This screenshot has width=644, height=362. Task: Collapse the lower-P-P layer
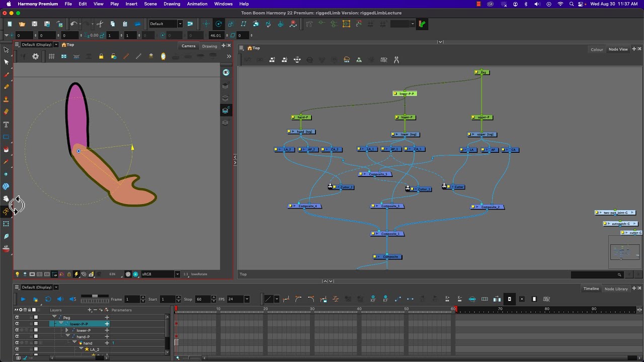point(61,324)
